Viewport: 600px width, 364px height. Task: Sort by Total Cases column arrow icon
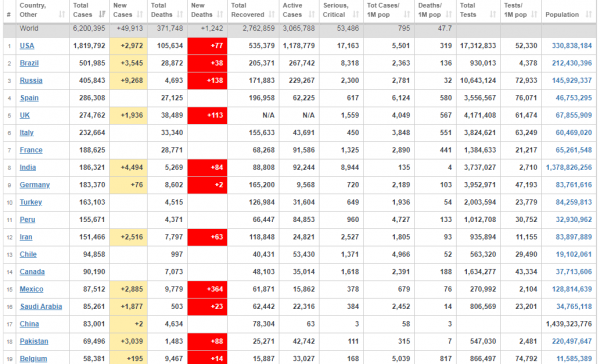click(102, 15)
